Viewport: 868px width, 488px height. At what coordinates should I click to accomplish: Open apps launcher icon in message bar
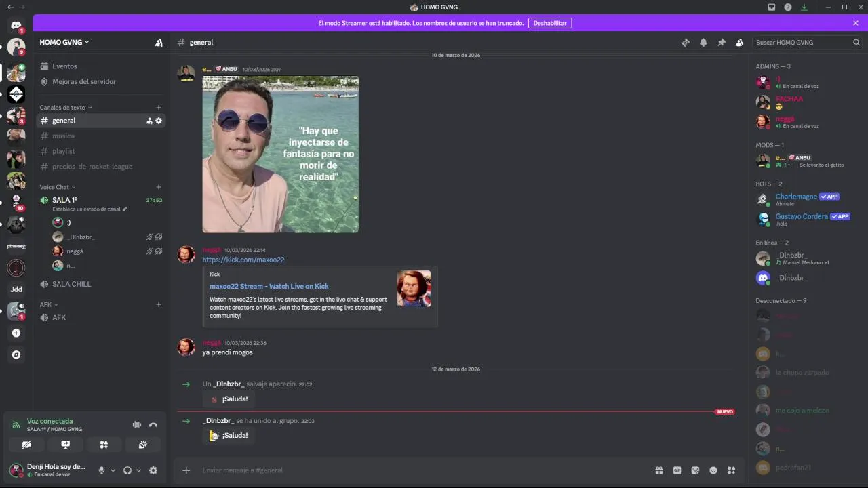click(x=731, y=470)
